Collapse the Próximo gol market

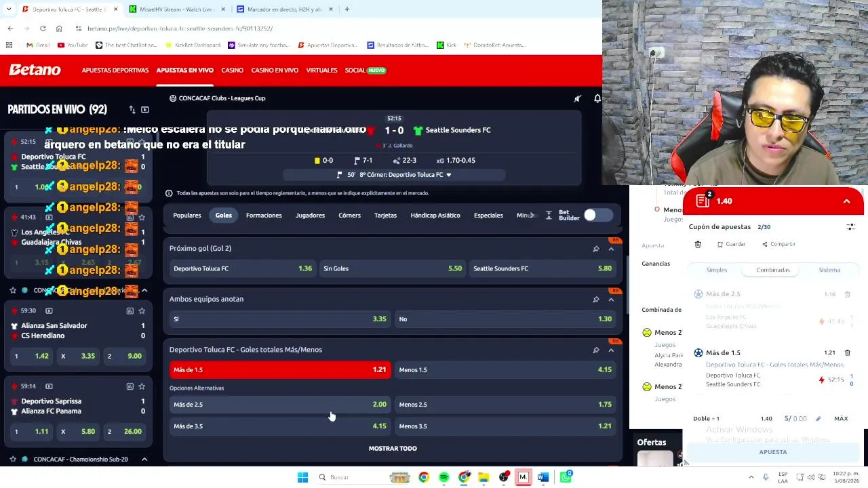coord(611,249)
